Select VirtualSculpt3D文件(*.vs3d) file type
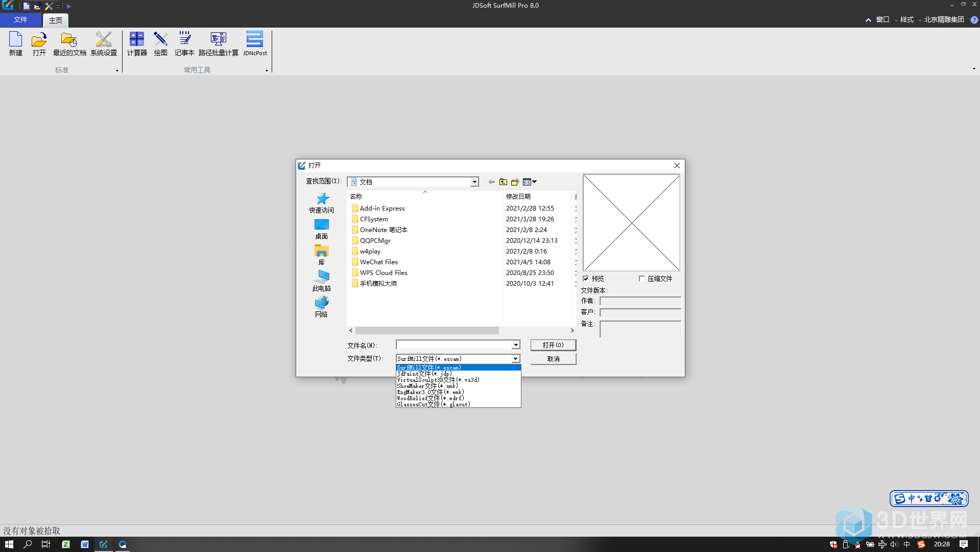 point(458,380)
